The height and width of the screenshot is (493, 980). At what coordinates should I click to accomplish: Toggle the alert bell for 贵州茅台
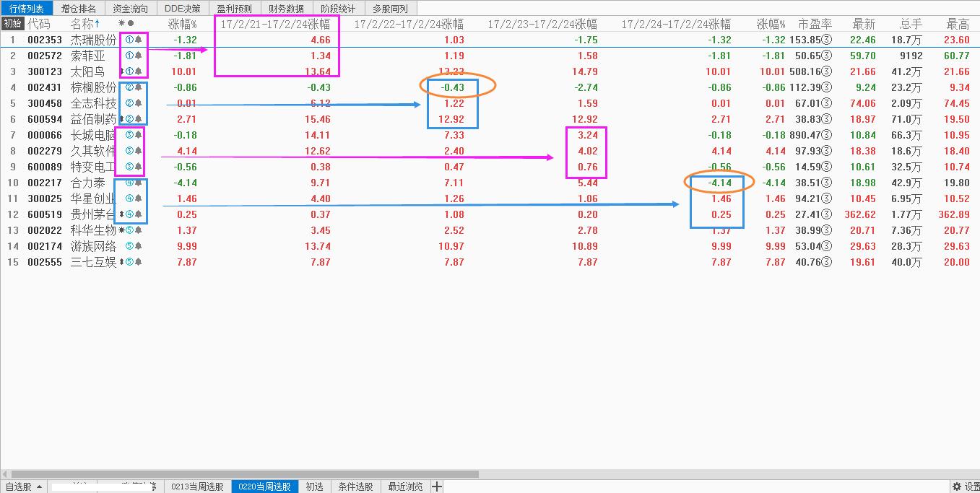click(138, 214)
